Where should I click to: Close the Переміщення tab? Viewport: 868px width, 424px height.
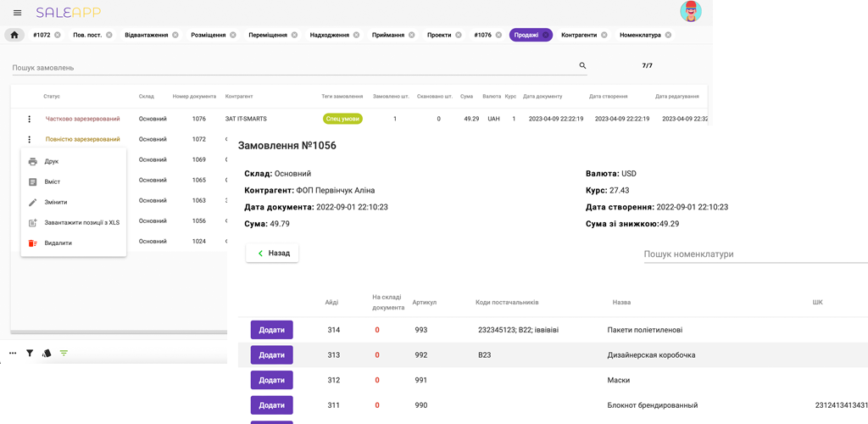pyautogui.click(x=294, y=35)
